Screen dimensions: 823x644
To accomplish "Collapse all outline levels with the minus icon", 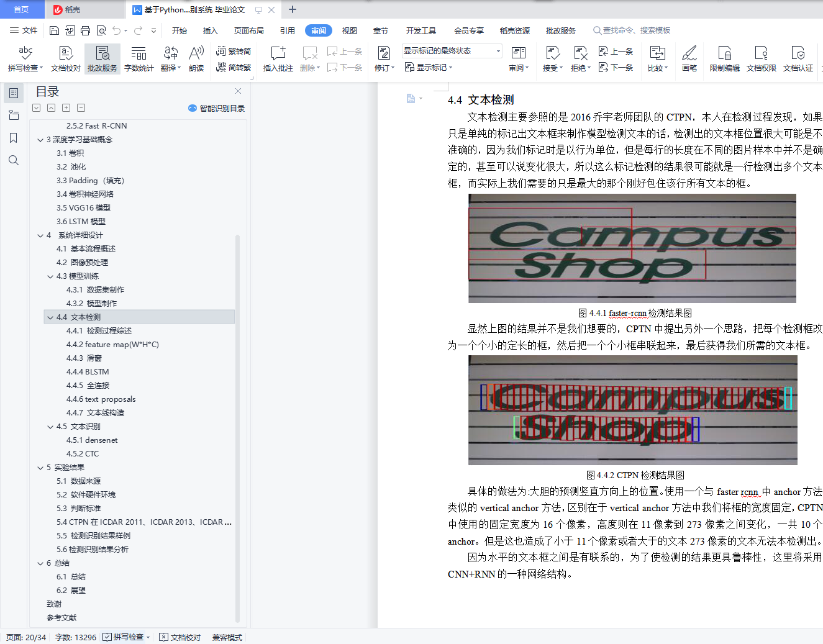I will click(81, 108).
